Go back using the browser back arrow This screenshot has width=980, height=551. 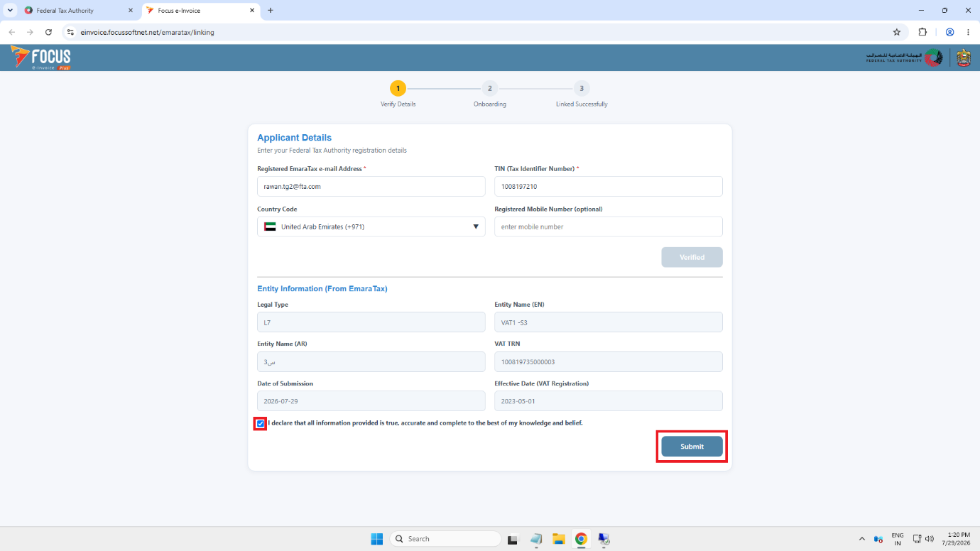point(11,32)
